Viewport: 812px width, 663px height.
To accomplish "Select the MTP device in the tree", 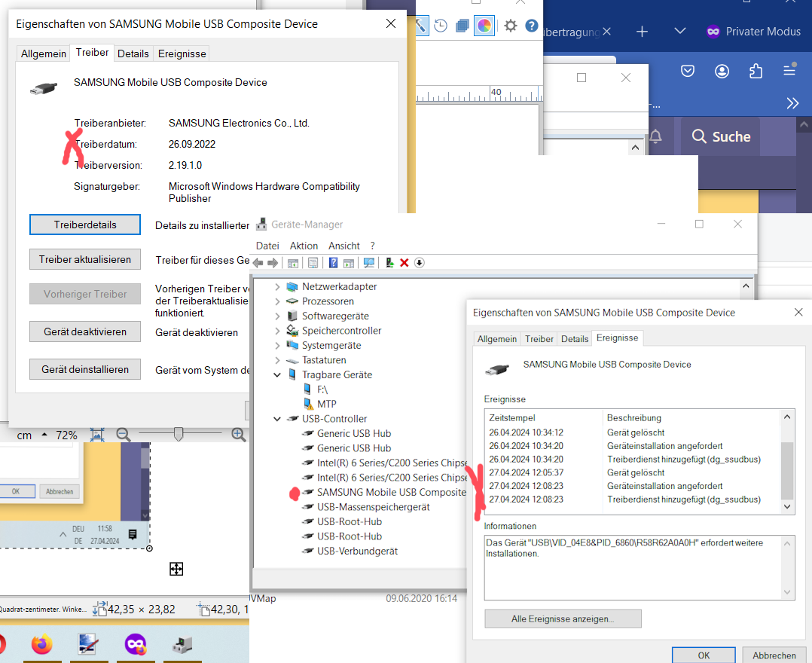I will click(x=326, y=404).
